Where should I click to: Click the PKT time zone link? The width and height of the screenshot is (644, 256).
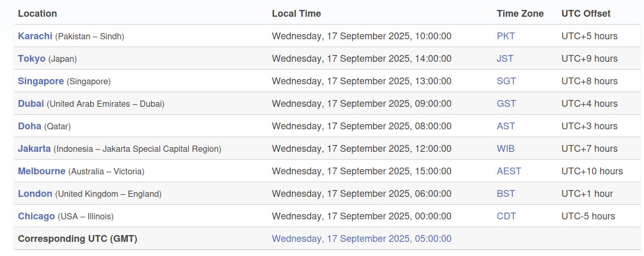(x=506, y=36)
